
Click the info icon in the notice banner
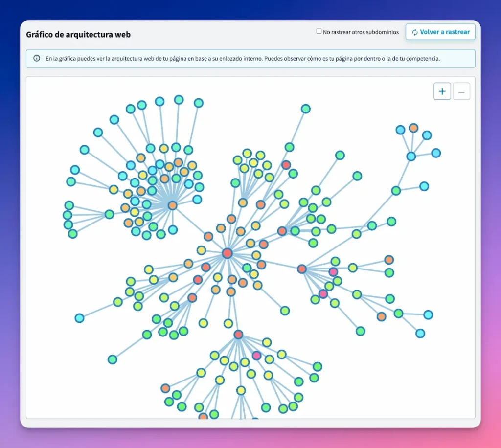37,58
